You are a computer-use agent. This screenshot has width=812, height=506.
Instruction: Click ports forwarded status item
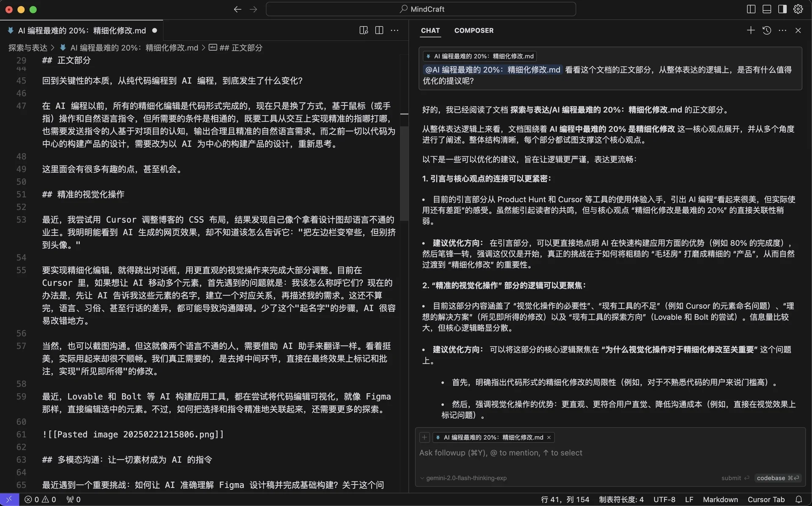pos(74,499)
